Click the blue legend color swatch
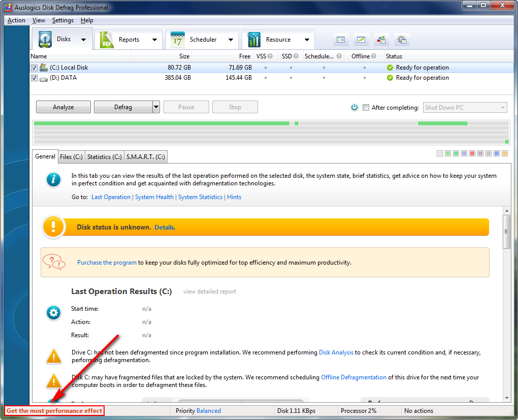518x420 pixels. 497,153
